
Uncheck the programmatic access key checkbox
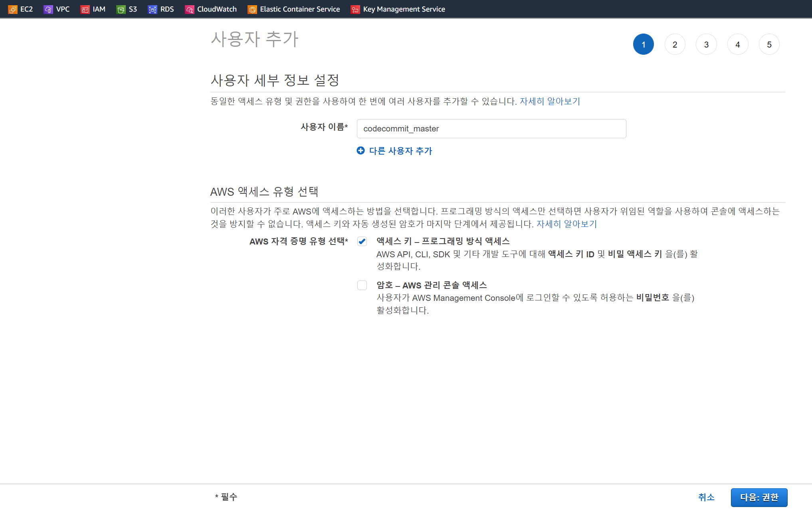[362, 241]
